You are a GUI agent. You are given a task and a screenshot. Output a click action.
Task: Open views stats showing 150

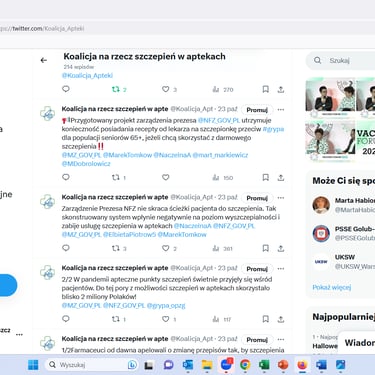point(223,178)
